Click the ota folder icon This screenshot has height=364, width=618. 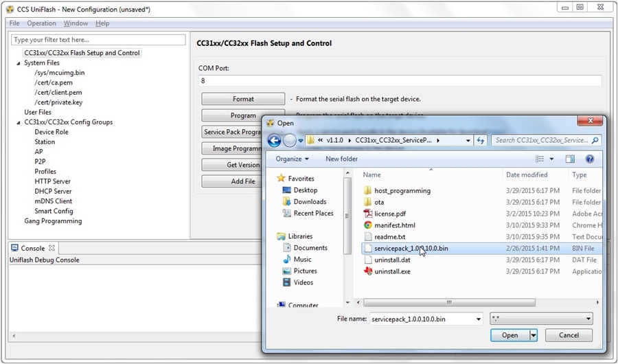pos(368,202)
